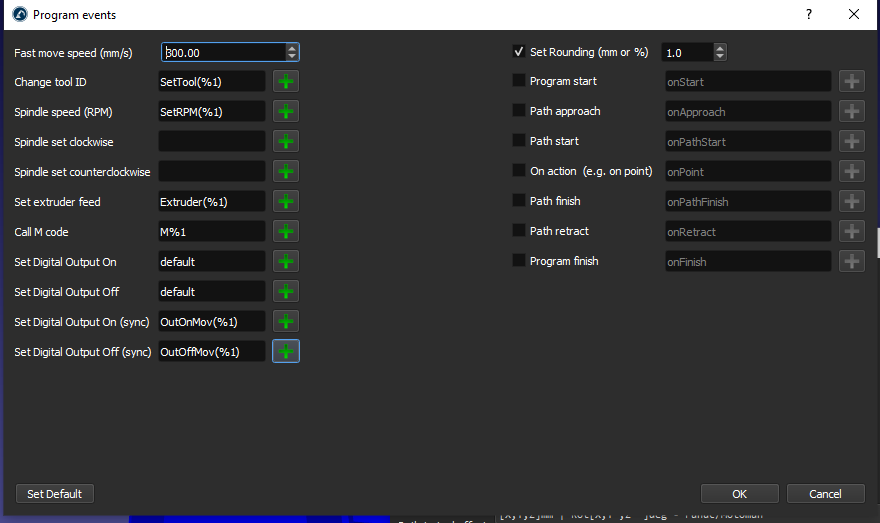
Task: Click the Cancel button
Action: pos(826,494)
